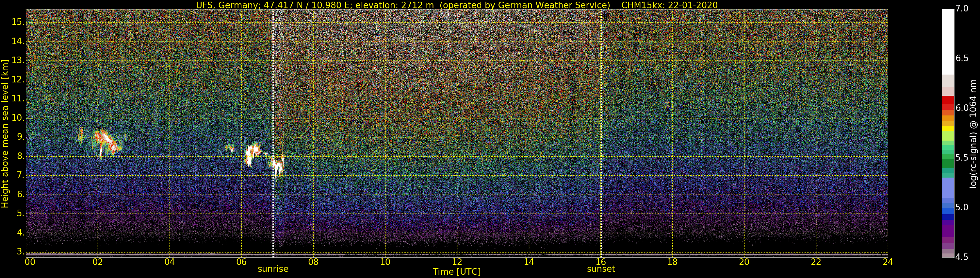Click the "8." height axis tick label
980x278 pixels.
point(21,156)
